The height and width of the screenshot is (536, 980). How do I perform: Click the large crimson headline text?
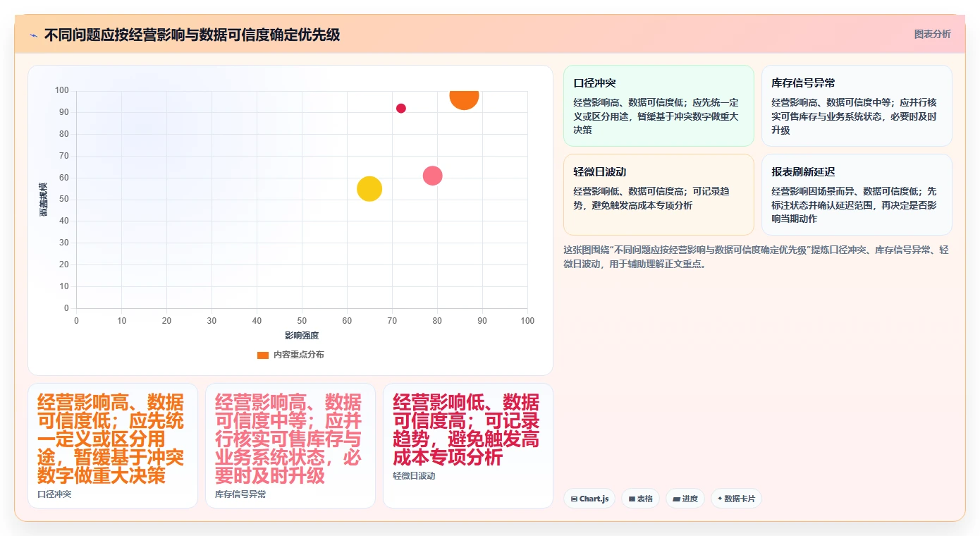click(466, 430)
